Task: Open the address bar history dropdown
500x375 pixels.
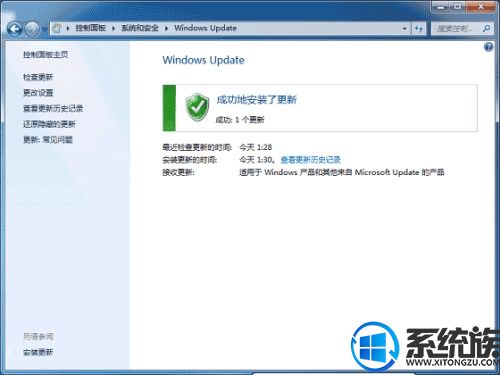Action: coord(404,29)
